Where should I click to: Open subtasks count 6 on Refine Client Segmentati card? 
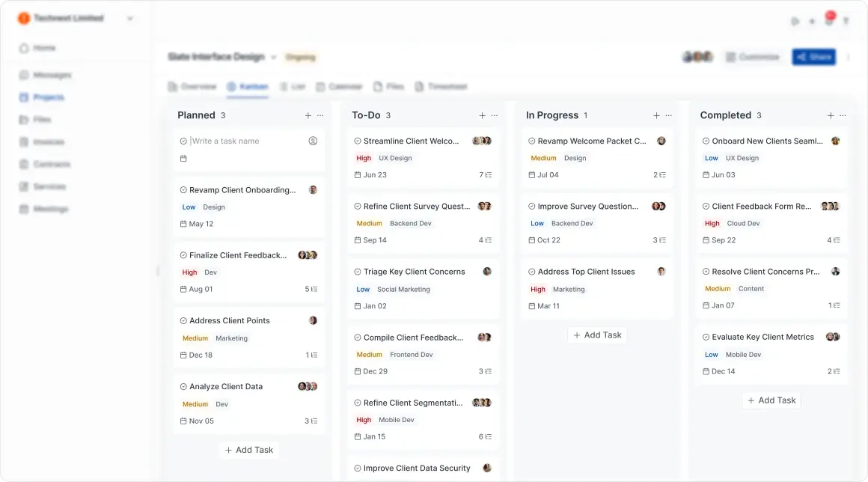[486, 436]
